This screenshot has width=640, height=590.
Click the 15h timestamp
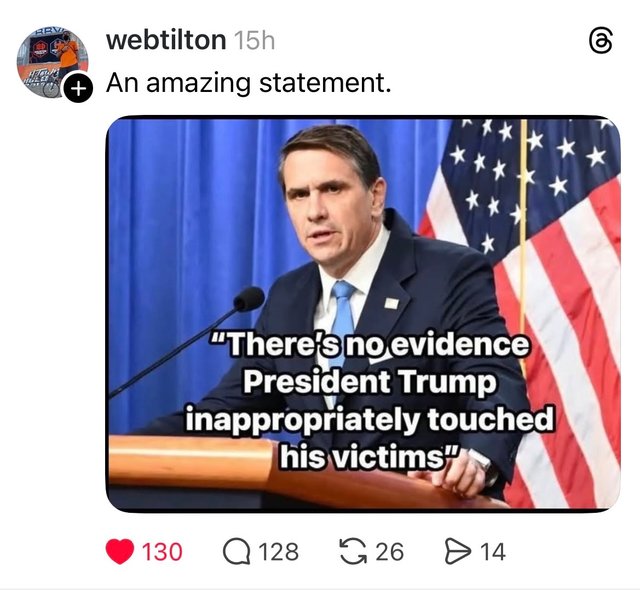(253, 41)
